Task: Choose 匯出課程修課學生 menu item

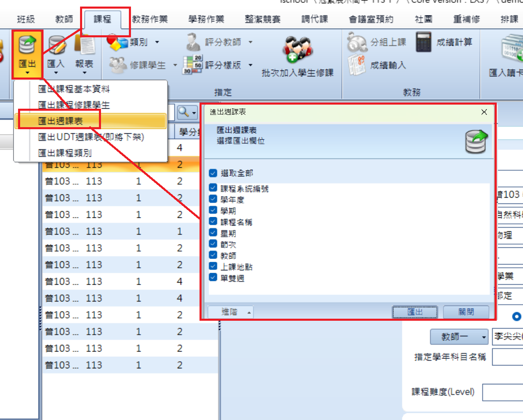Action: 91,105
